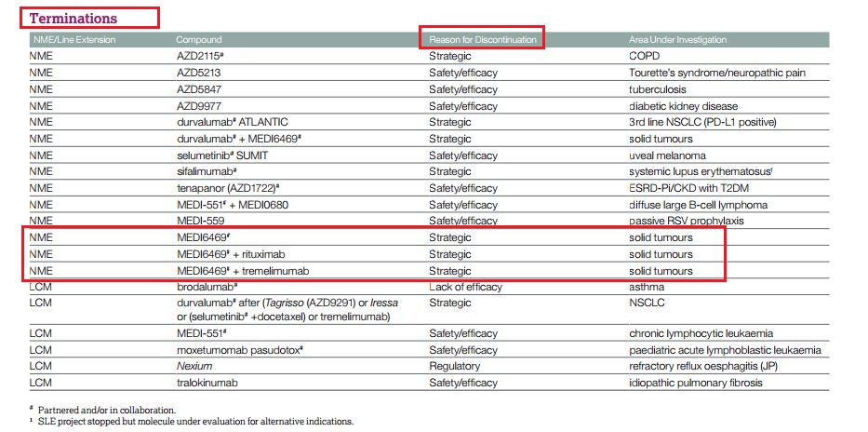Select the uveal melanoma cell
Screen dimensions: 868x432
tap(667, 155)
